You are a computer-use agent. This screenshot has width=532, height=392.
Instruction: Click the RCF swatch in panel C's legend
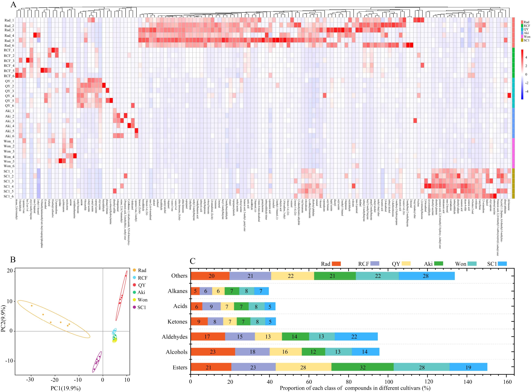tap(375, 263)
